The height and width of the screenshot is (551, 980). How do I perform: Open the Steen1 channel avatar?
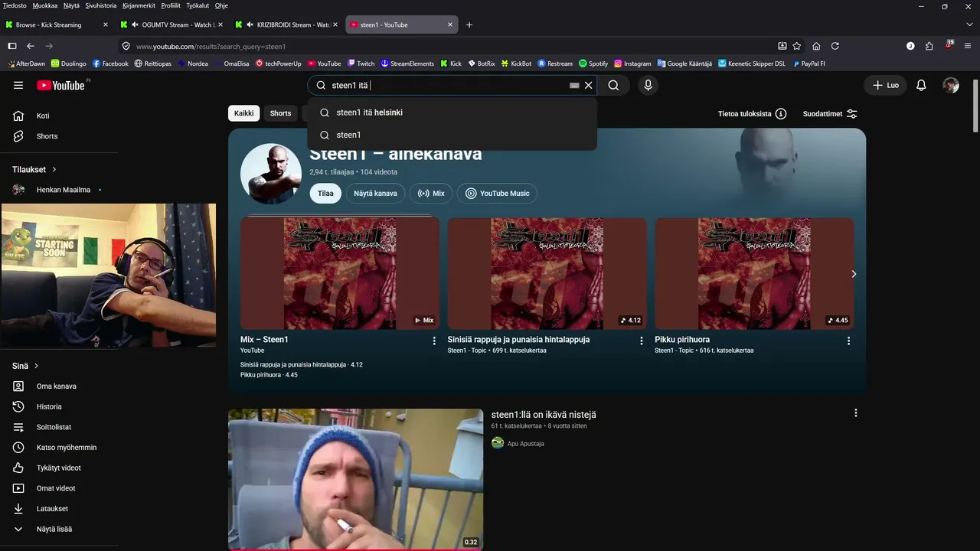(271, 174)
